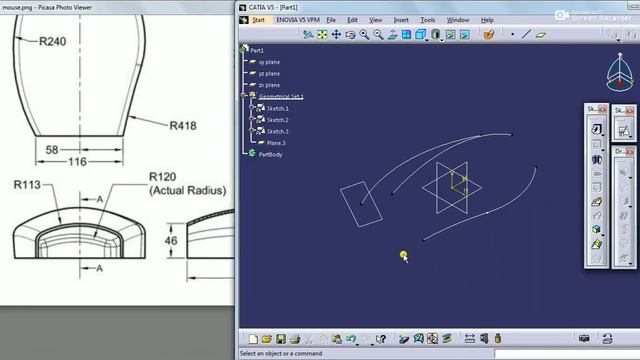Open the Isometric View dropdown arrow

[427, 40]
